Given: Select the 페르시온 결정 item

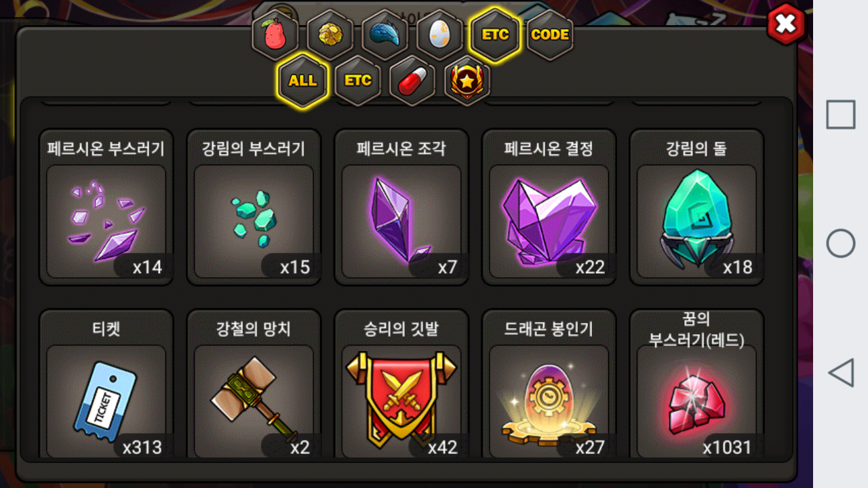Looking at the screenshot, I should [x=549, y=207].
